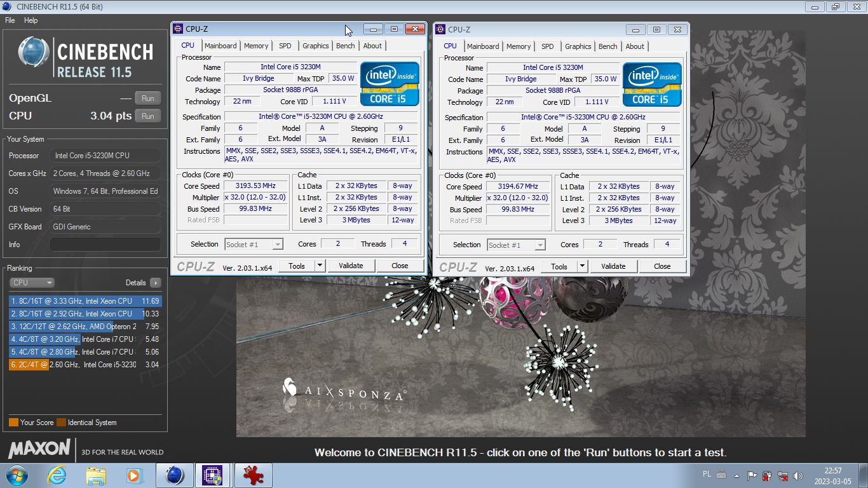Open Action Center flag icon
The height and width of the screenshot is (488, 868).
[752, 475]
